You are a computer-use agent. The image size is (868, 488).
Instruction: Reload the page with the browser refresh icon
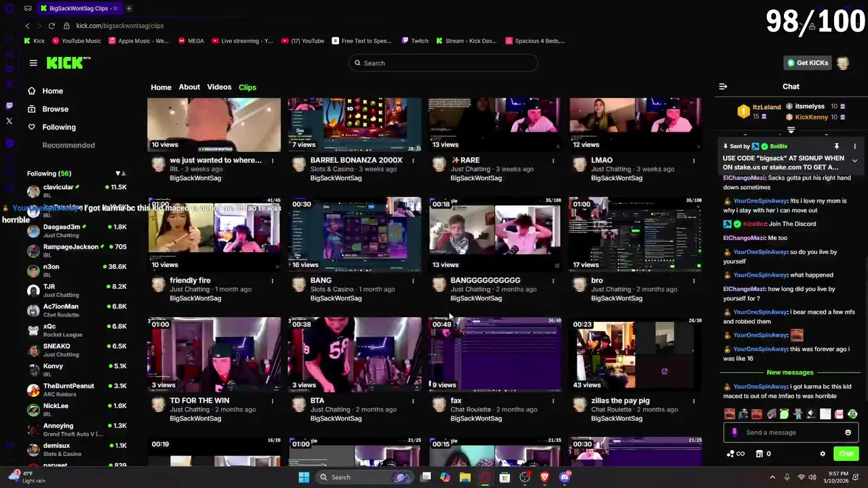pyautogui.click(x=52, y=26)
